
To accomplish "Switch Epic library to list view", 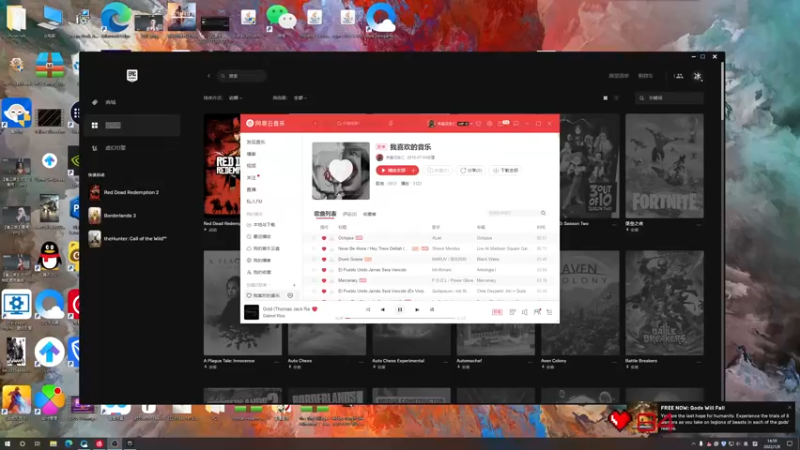I will [x=616, y=97].
